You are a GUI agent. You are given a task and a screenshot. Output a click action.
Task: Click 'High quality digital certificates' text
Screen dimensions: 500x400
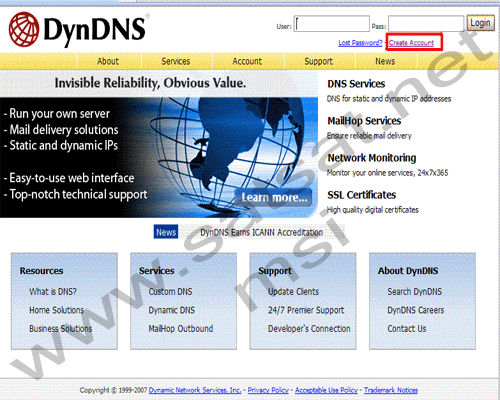tap(373, 210)
